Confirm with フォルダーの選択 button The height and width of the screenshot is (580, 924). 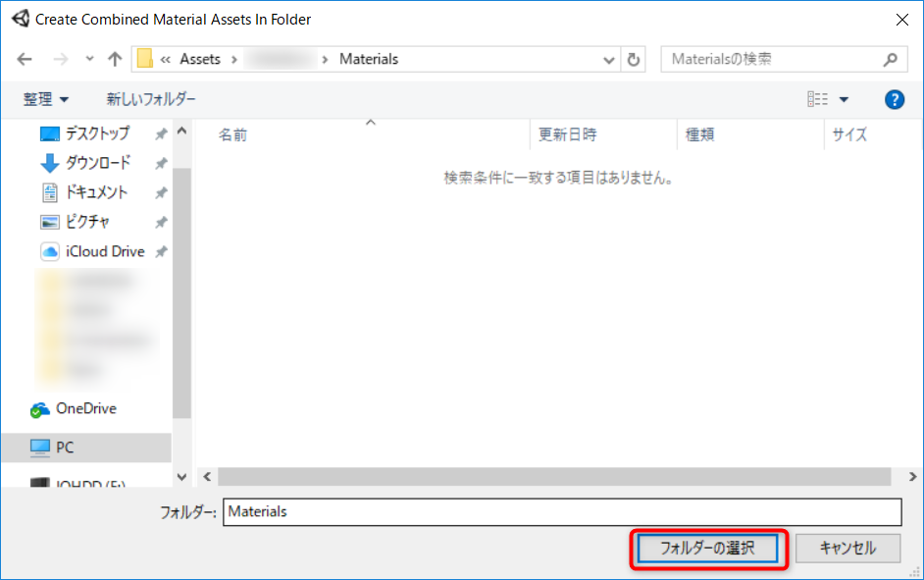708,549
